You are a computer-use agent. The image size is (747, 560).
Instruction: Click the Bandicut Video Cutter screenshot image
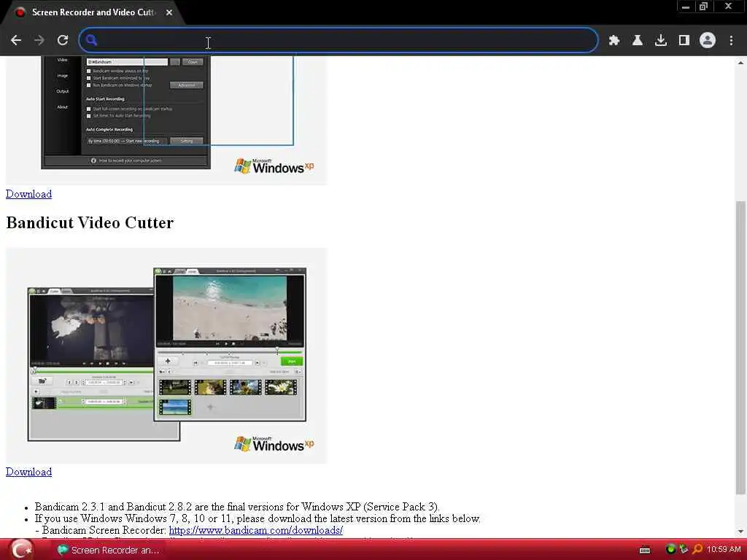(166, 356)
